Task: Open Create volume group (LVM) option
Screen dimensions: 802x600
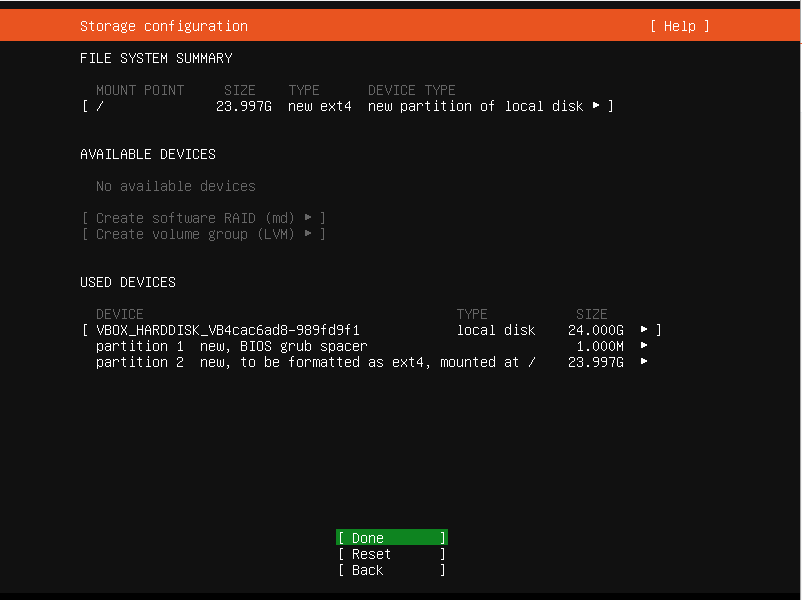Action: click(204, 234)
